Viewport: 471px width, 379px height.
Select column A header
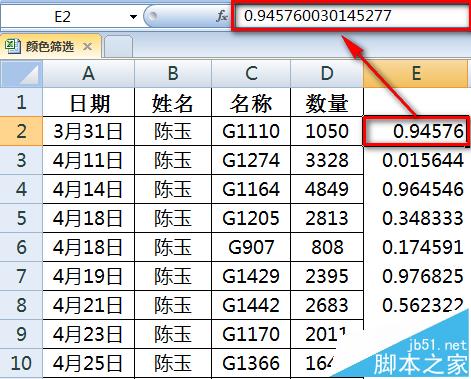[89, 73]
